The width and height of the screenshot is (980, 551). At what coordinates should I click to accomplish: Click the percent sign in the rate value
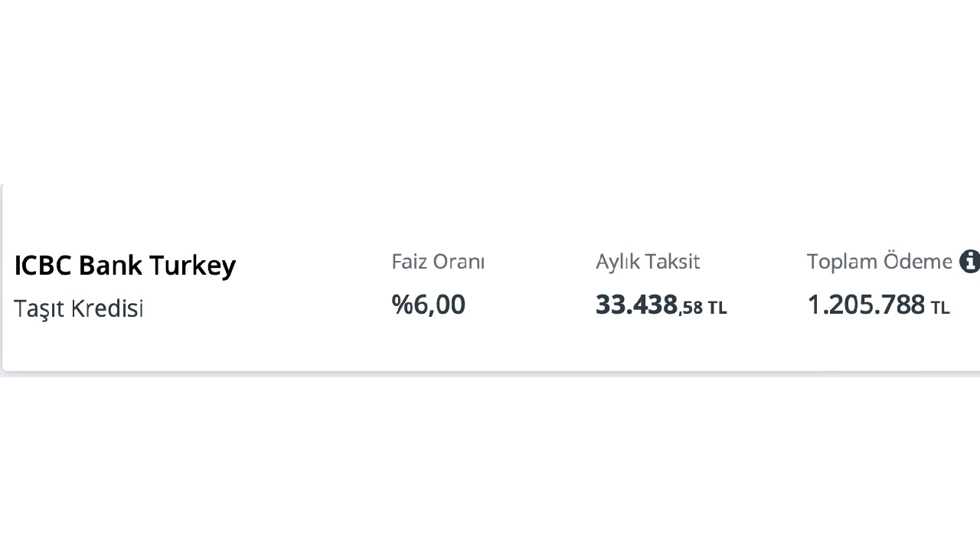click(x=402, y=305)
